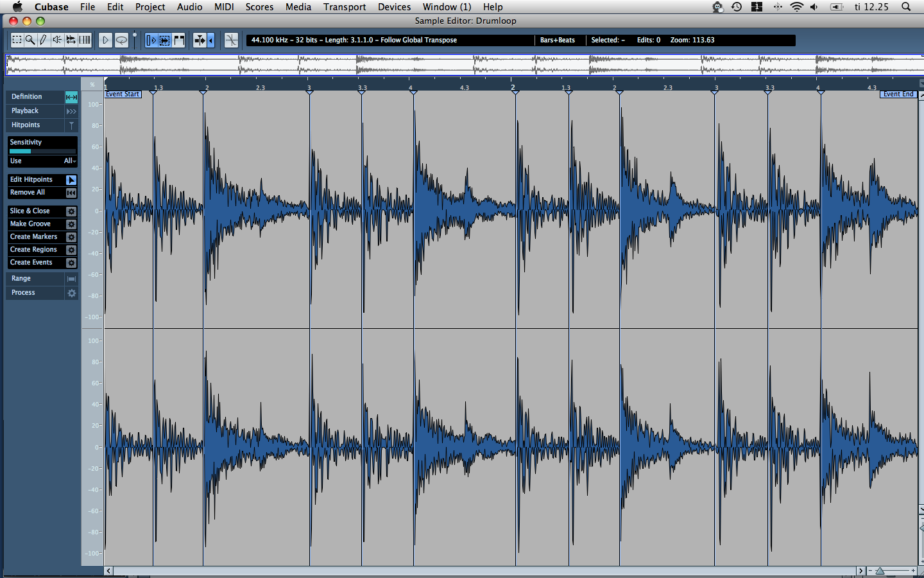Click the zoom out minus button
The height and width of the screenshot is (578, 924).
[x=870, y=571]
